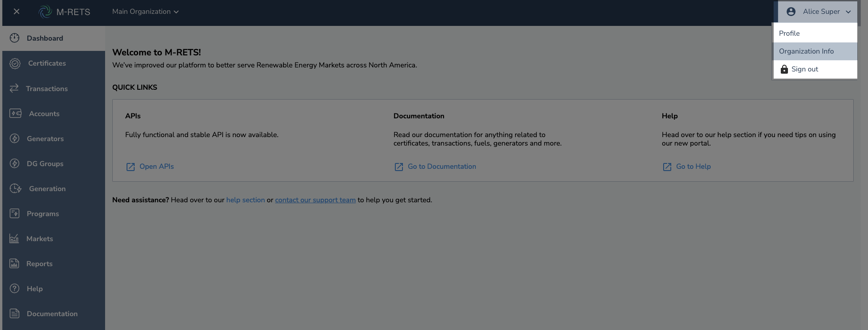
Task: Click the Open APIs link
Action: pyautogui.click(x=157, y=167)
